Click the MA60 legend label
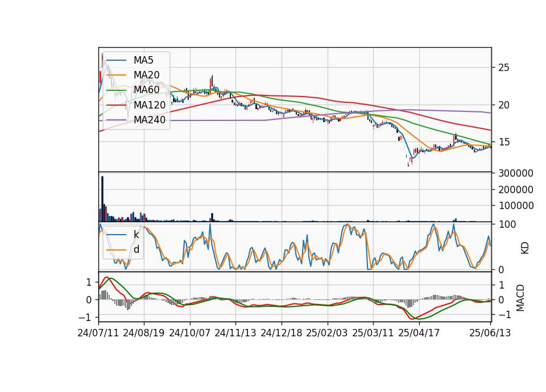Viewport: 546px width, 392px height. [146, 90]
